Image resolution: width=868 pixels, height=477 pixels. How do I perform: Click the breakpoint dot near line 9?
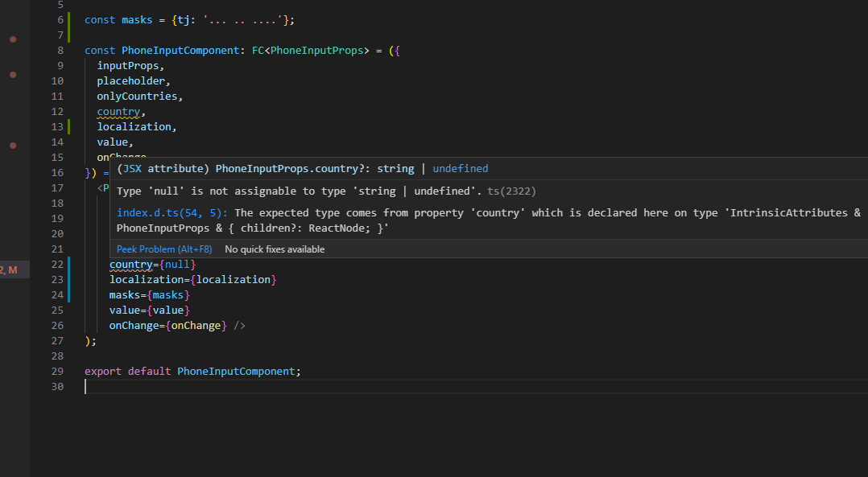(12, 75)
